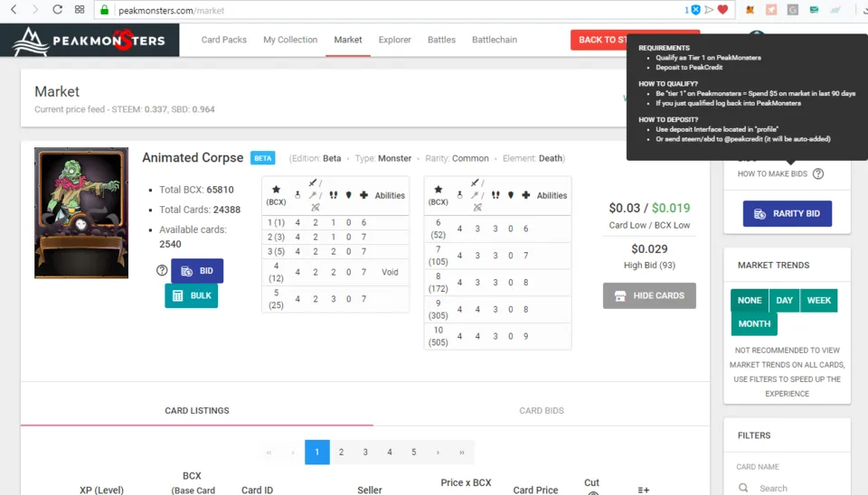
Task: Go to listings page 2
Action: pyautogui.click(x=341, y=452)
